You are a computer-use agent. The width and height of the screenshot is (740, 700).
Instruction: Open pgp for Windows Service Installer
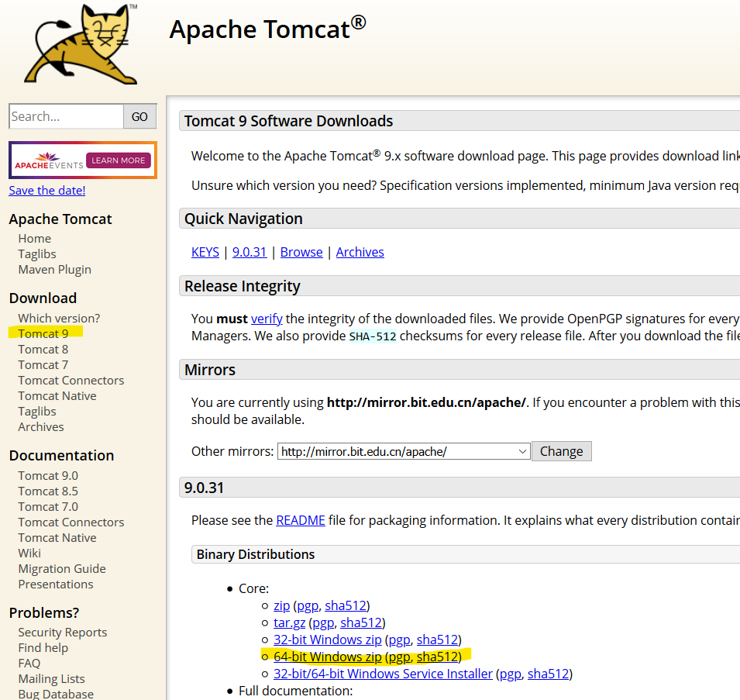pos(510,674)
